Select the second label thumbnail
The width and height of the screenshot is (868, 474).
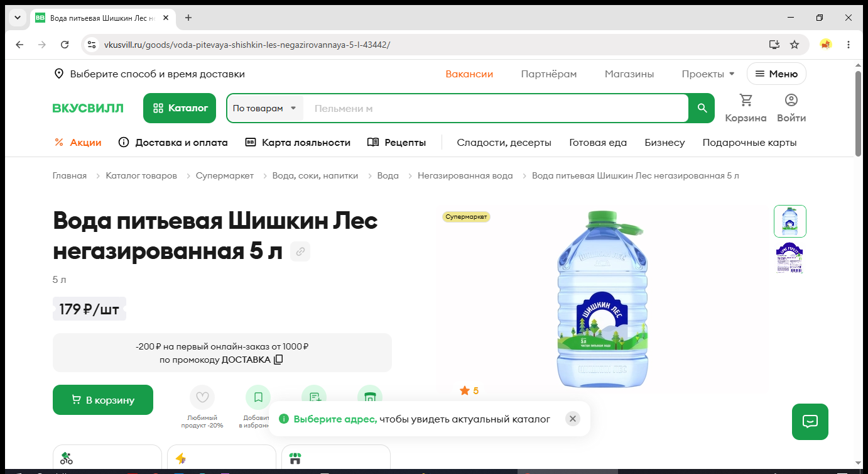coord(790,258)
